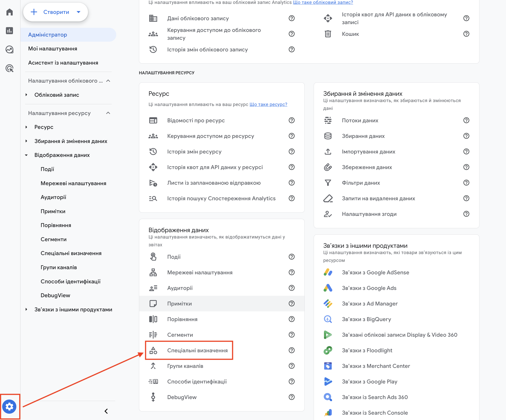Open DebugView in the sidebar list
Image resolution: width=506 pixels, height=420 pixels.
55,296
